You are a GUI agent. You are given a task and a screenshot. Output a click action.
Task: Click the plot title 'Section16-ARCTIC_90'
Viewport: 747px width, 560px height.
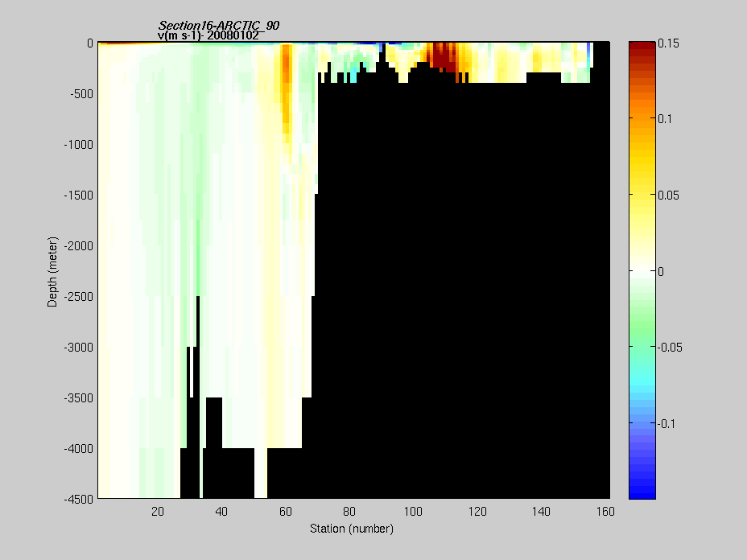click(x=219, y=25)
